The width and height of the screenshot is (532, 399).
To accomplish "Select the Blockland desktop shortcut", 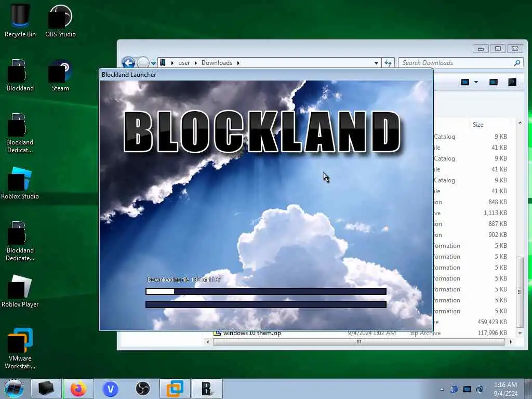I will point(20,75).
